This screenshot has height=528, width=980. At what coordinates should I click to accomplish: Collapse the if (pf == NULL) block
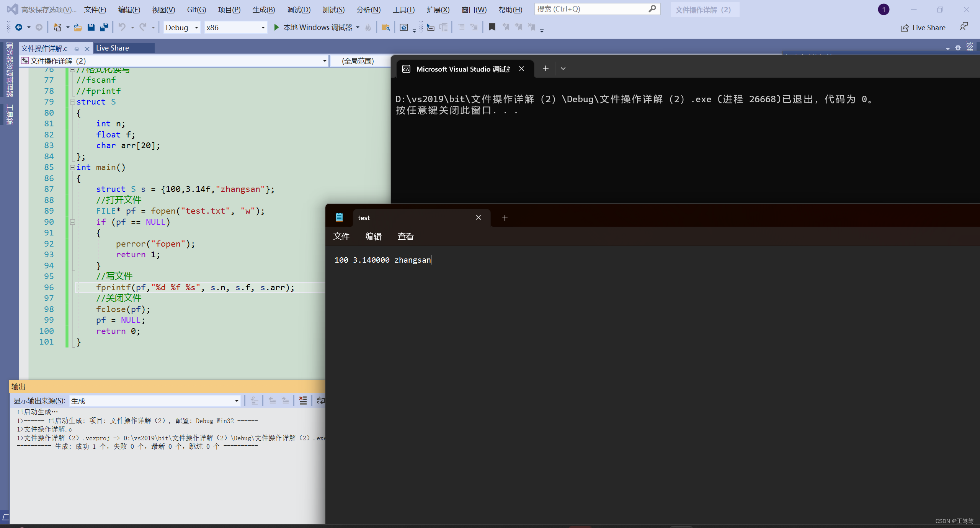coord(72,222)
